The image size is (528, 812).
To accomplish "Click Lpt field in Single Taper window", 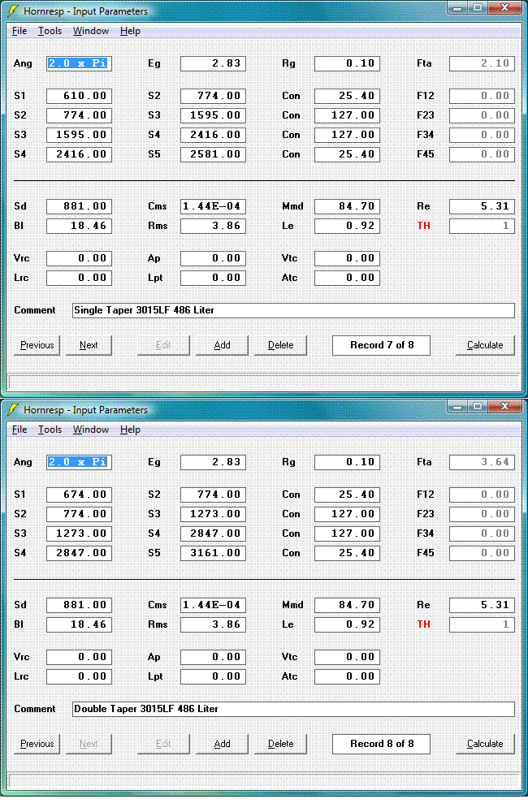I will (x=213, y=278).
